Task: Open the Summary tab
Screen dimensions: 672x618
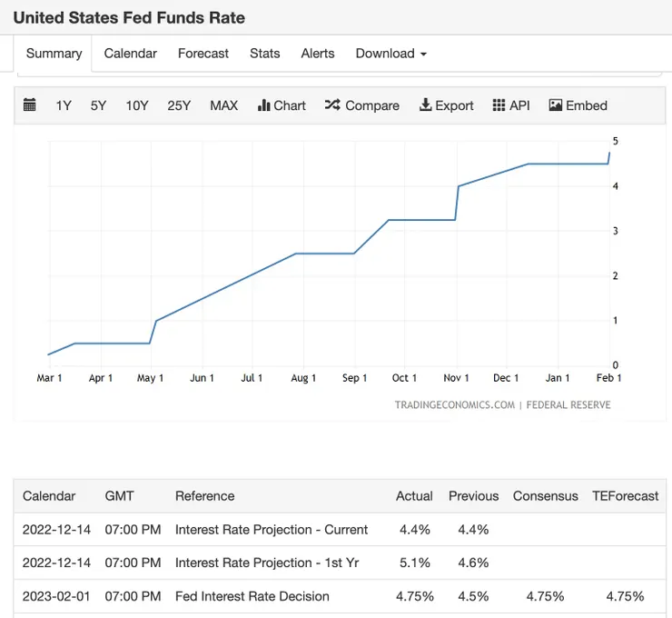Action: [x=54, y=54]
